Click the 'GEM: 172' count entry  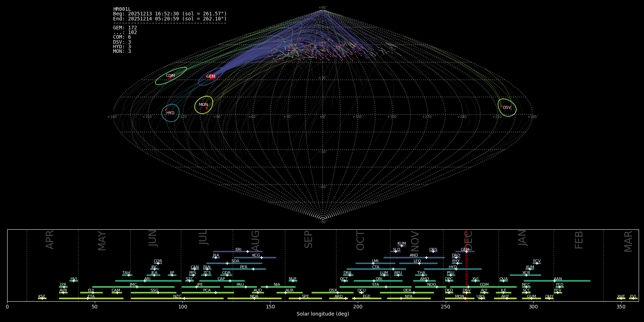pyautogui.click(x=125, y=28)
